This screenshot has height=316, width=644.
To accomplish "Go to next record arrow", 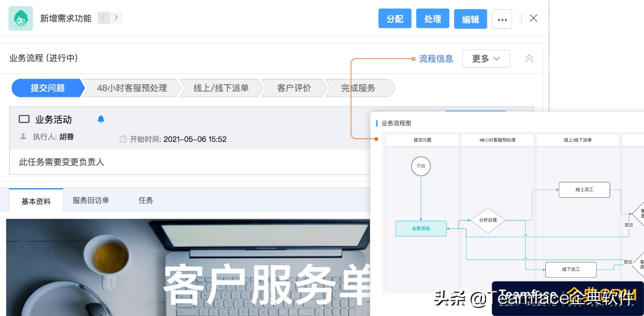I will (x=116, y=18).
